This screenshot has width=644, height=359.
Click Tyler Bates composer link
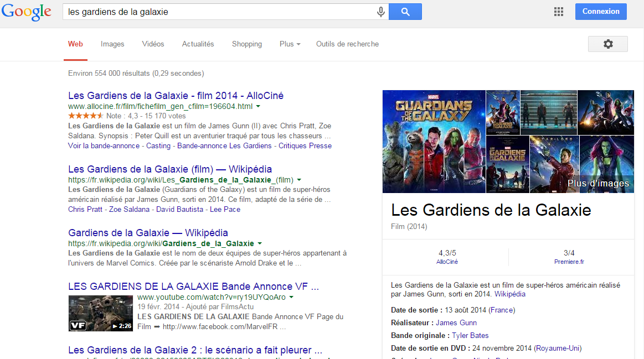(x=470, y=336)
